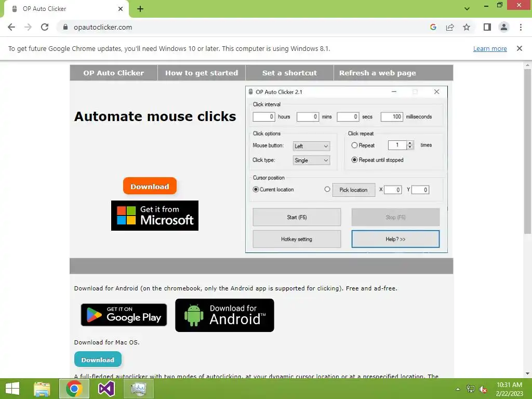Screen dimensions: 532x399
Task: Click the page vertical scrollbar thumb
Action: tap(527, 151)
